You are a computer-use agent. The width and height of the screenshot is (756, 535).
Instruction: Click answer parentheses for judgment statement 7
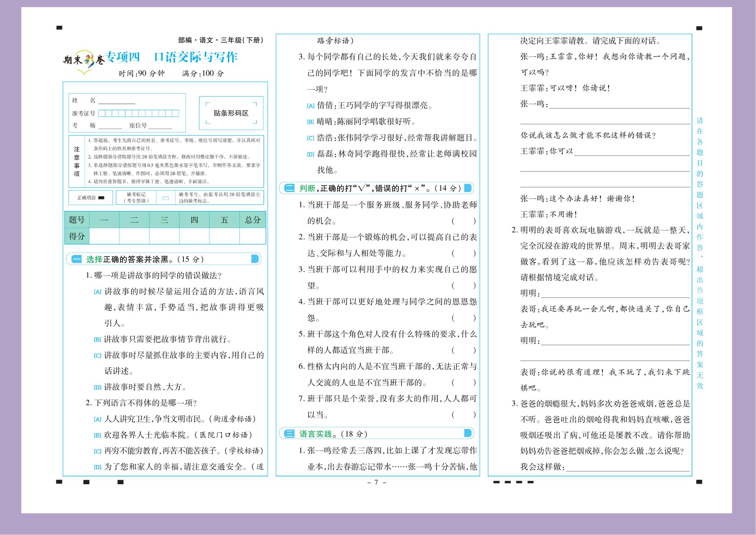(x=463, y=415)
